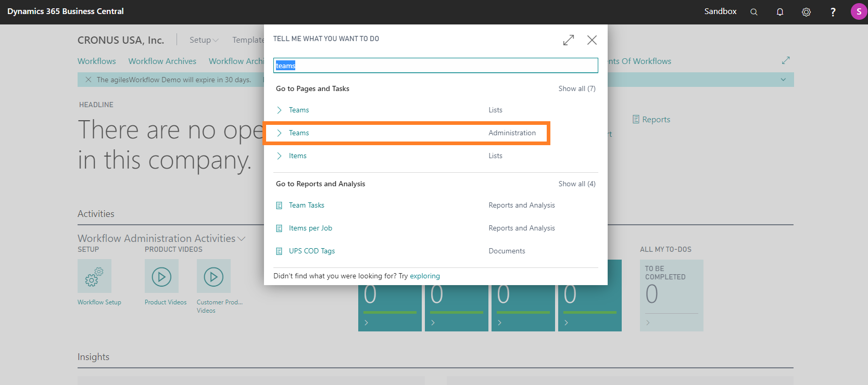Open the Team Tasks report
The image size is (868, 385).
(306, 206)
